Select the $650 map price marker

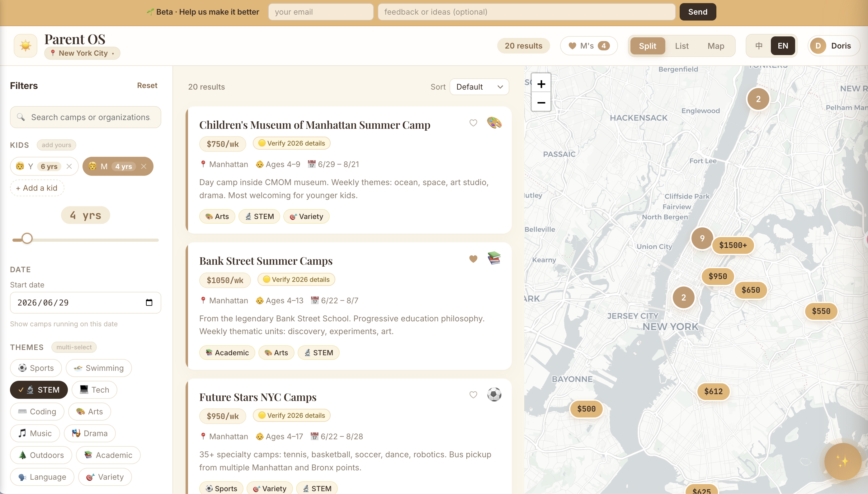[x=751, y=290]
